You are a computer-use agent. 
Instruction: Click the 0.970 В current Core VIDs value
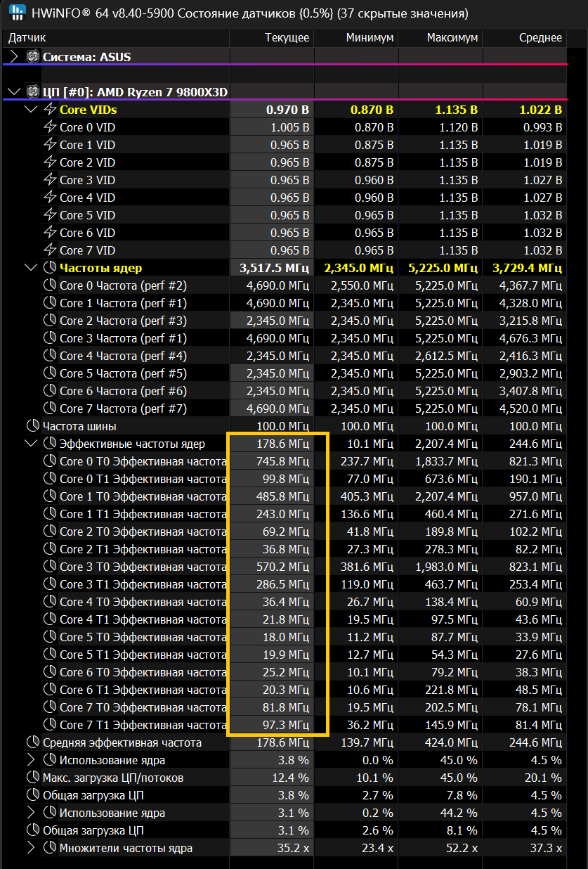(288, 109)
